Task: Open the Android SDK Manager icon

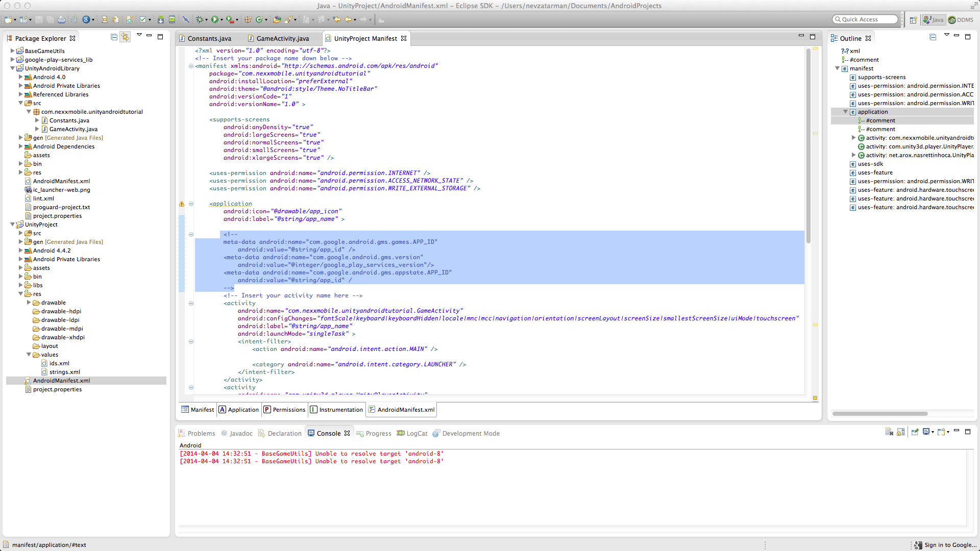Action: coord(160,19)
